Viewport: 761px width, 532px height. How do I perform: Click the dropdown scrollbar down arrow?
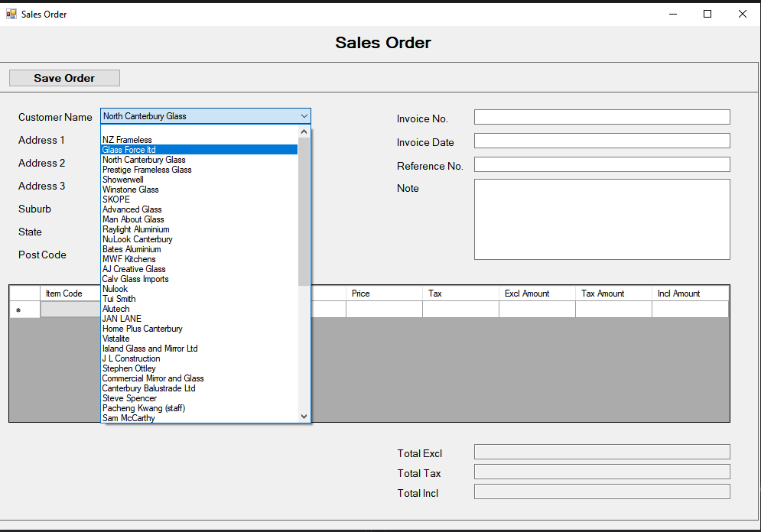click(x=304, y=416)
